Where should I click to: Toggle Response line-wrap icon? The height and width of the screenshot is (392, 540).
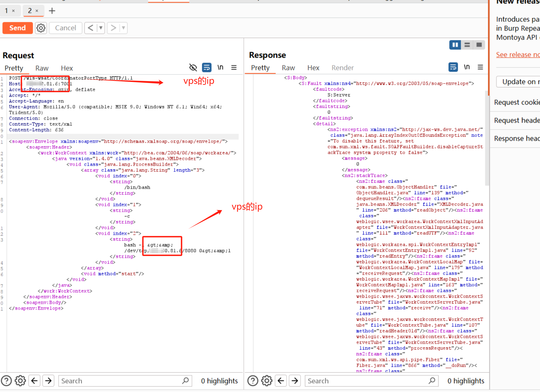tap(453, 67)
